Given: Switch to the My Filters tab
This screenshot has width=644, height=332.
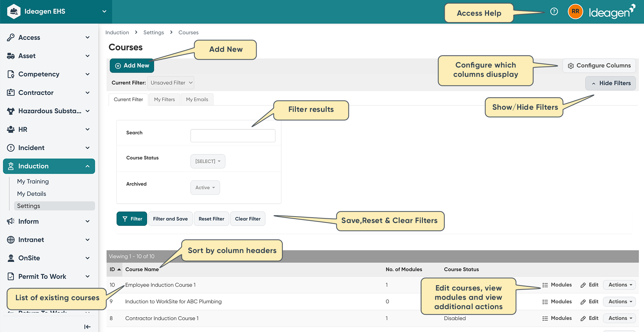Looking at the screenshot, I should pyautogui.click(x=164, y=99).
